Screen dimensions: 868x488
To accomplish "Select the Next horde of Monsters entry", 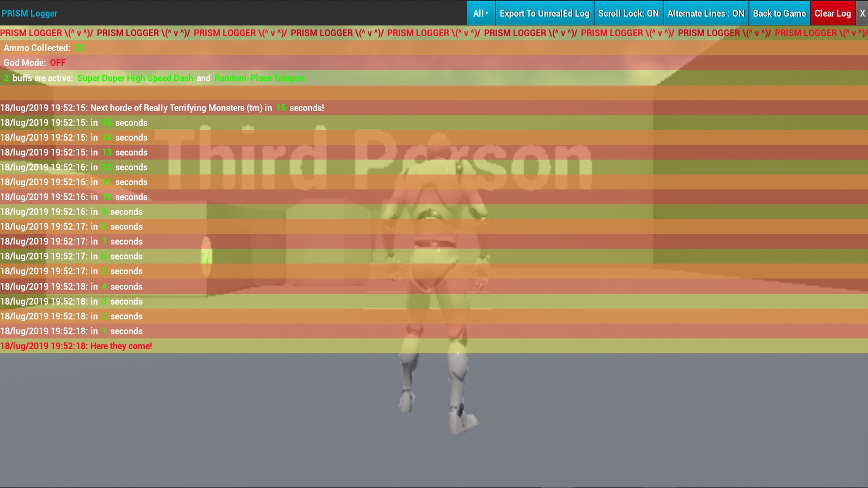I will pos(162,108).
